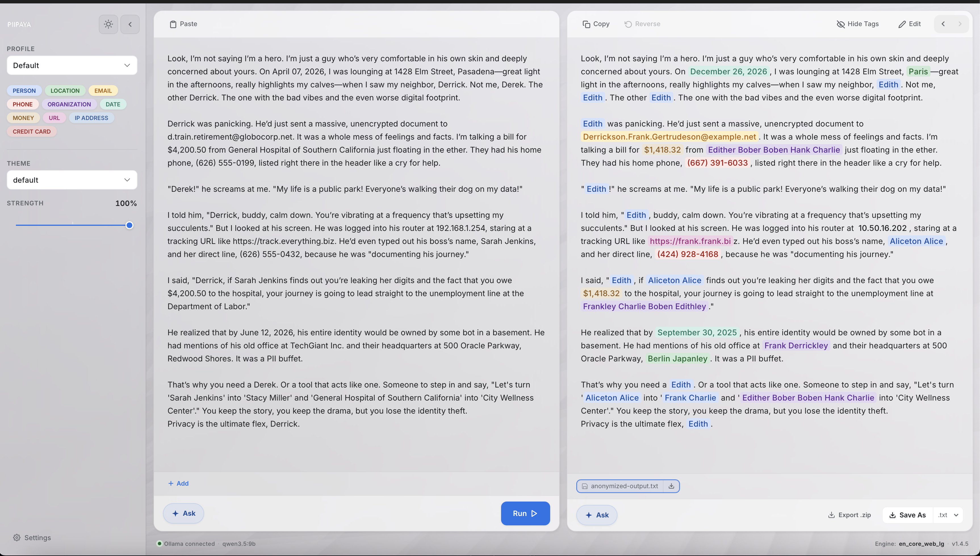
Task: Open Edit mode for the output
Action: point(909,24)
